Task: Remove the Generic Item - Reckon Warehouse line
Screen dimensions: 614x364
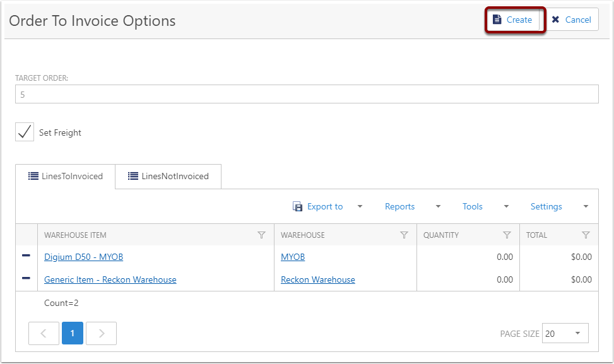Action: click(26, 279)
